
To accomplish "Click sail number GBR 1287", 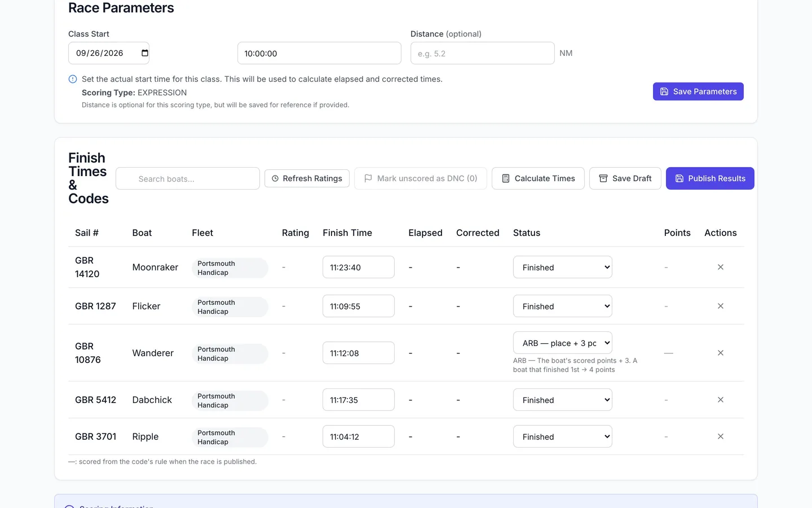I will (x=95, y=306).
